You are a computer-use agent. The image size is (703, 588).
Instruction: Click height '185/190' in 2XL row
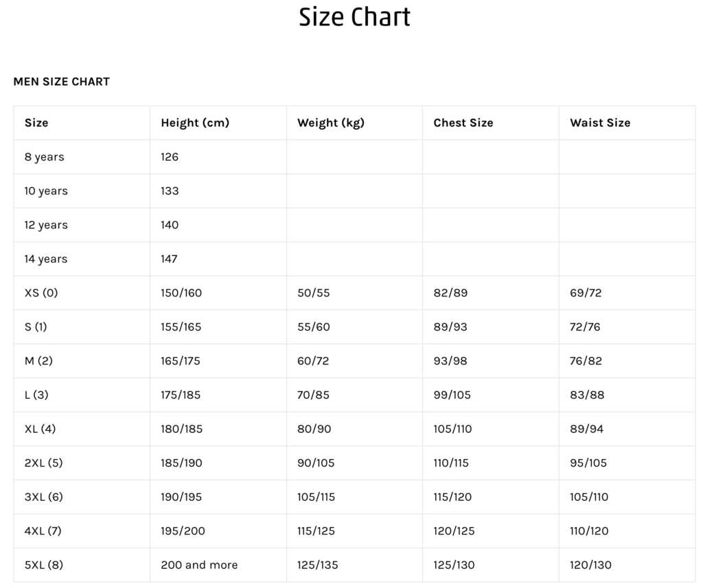point(181,463)
